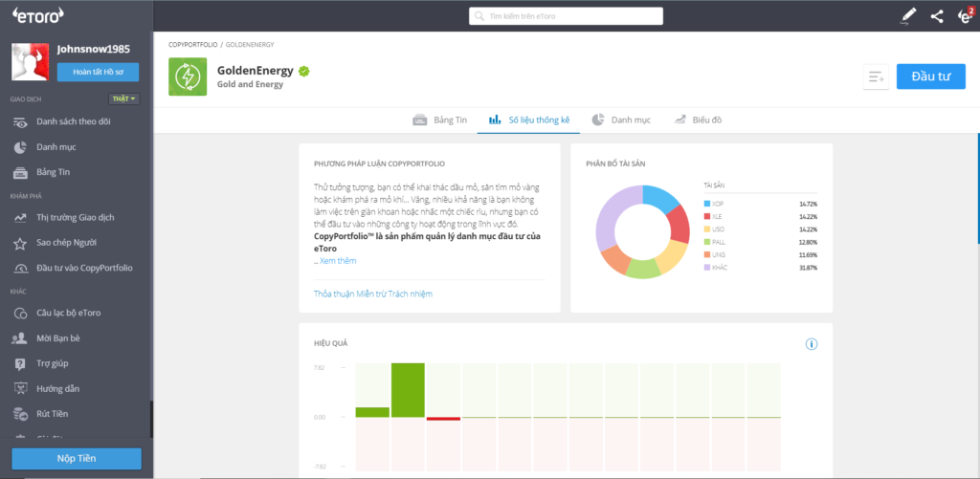
Task: Click the 14.72% allocation value
Action: (x=808, y=204)
